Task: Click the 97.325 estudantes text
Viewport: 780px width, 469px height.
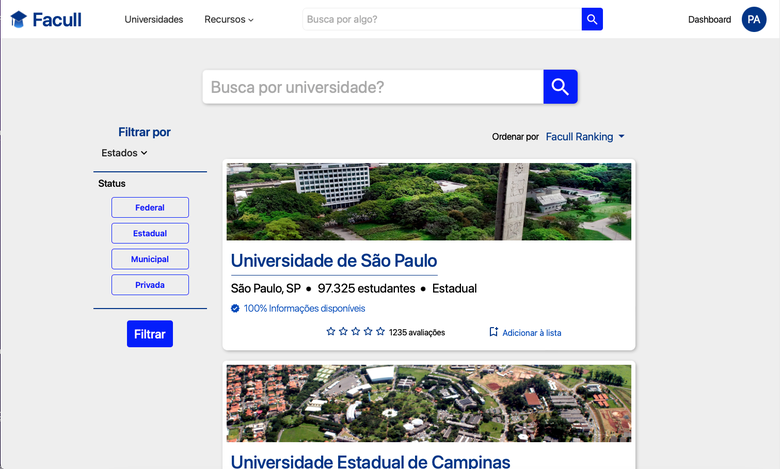Action: click(367, 288)
